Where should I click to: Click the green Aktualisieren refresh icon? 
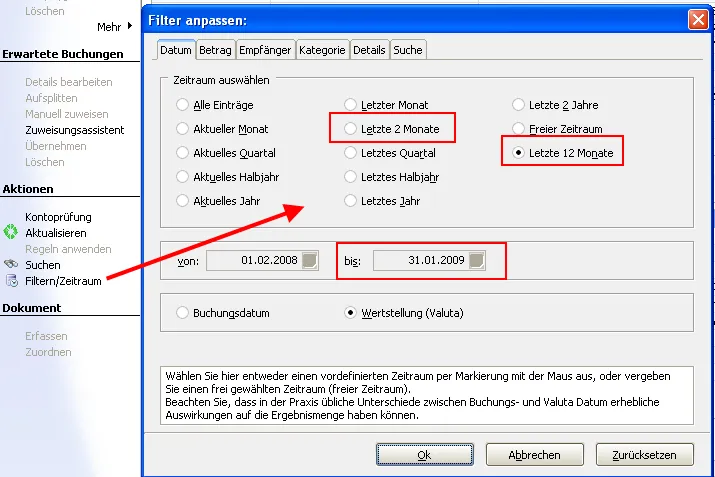(11, 233)
